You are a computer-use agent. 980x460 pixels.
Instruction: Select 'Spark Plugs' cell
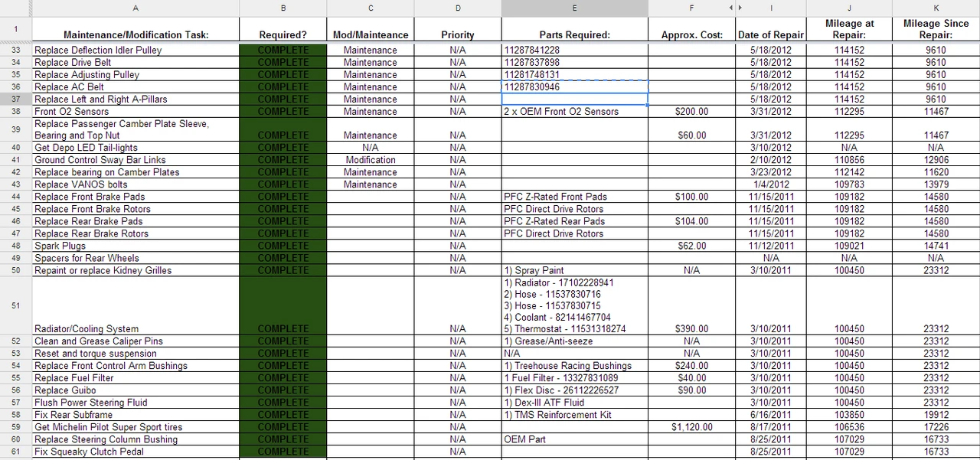click(136, 246)
